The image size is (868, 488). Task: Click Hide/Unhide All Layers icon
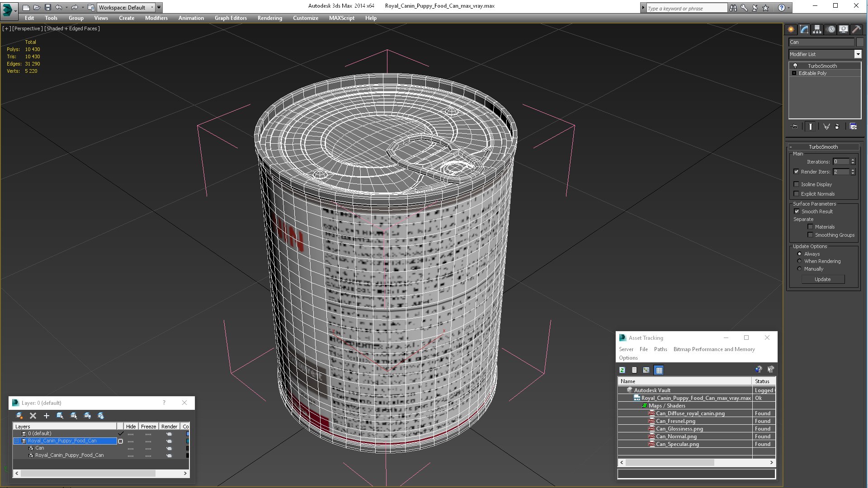click(x=87, y=416)
